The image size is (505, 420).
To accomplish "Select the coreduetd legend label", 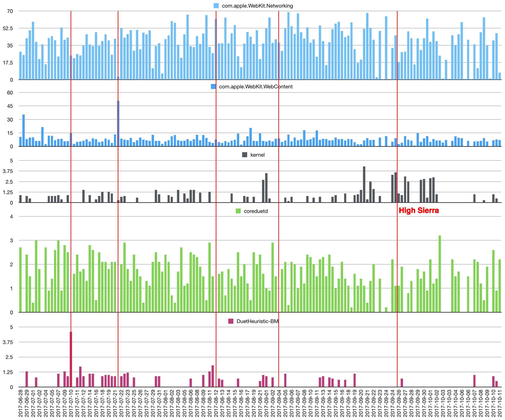I will point(256,211).
